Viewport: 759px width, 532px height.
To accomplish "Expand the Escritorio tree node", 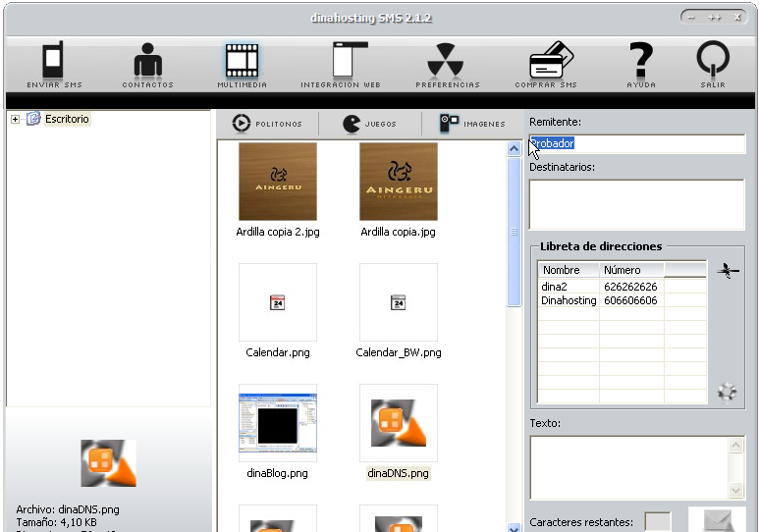I will pos(15,119).
